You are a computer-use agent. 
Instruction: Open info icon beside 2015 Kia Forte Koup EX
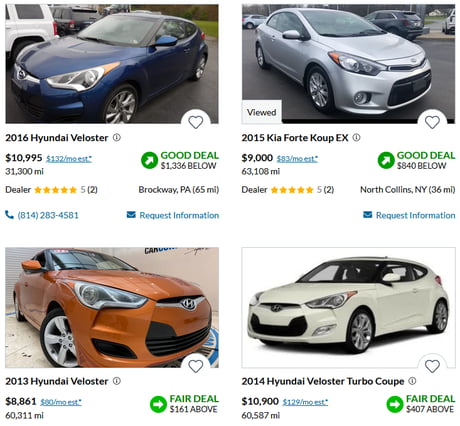[x=356, y=137]
